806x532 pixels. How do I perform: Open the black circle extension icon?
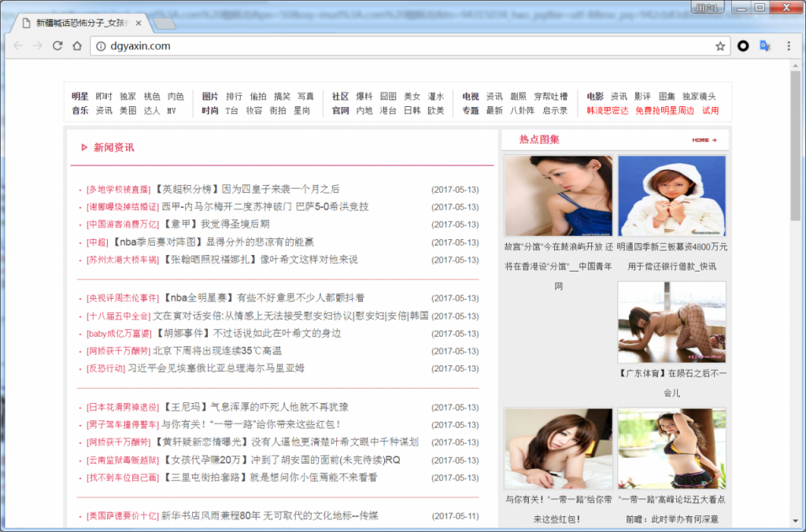click(743, 46)
